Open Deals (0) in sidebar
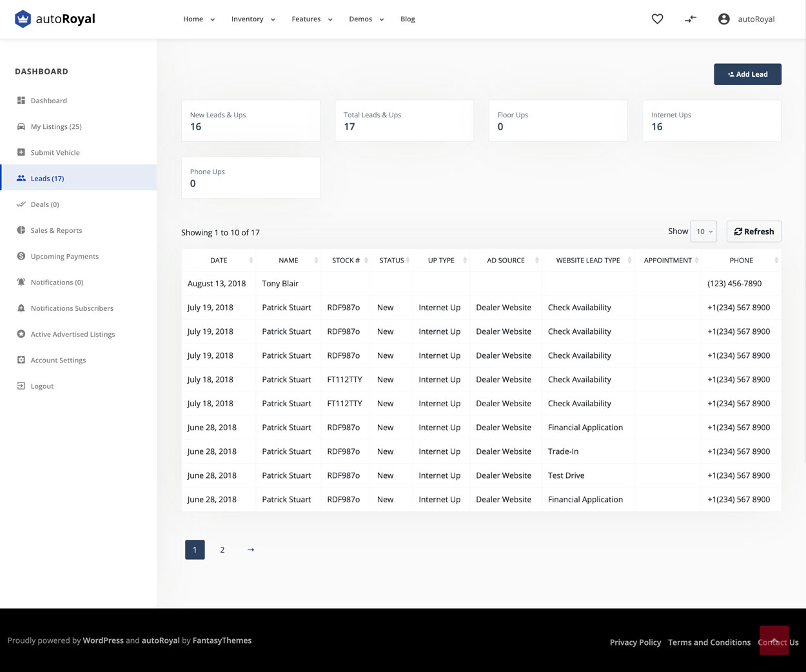Image resolution: width=806 pixels, height=672 pixels. pos(45,204)
